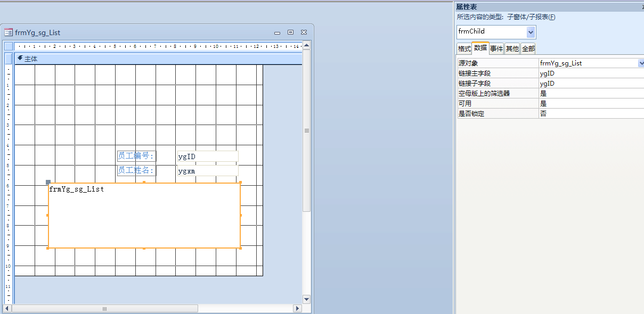Switch to the 格式 tab
The width and height of the screenshot is (644, 314).
pyautogui.click(x=464, y=48)
